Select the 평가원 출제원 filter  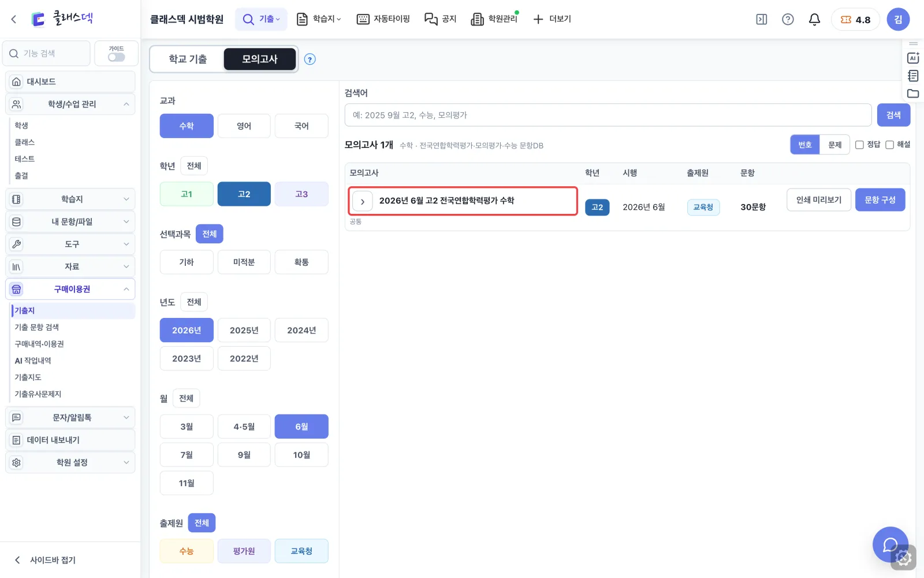(244, 551)
